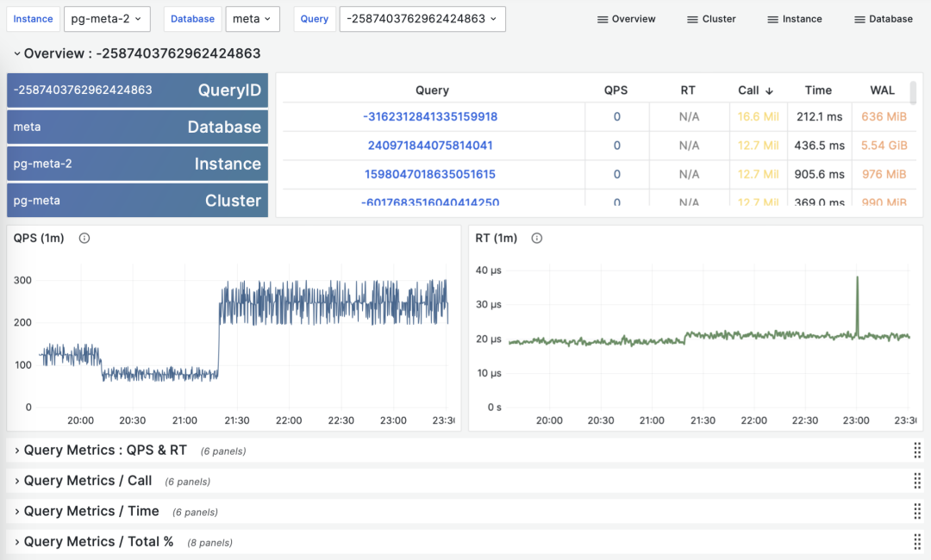Image resolution: width=931 pixels, height=560 pixels.
Task: Expand Query Metrics / Call section
Action: (x=17, y=481)
